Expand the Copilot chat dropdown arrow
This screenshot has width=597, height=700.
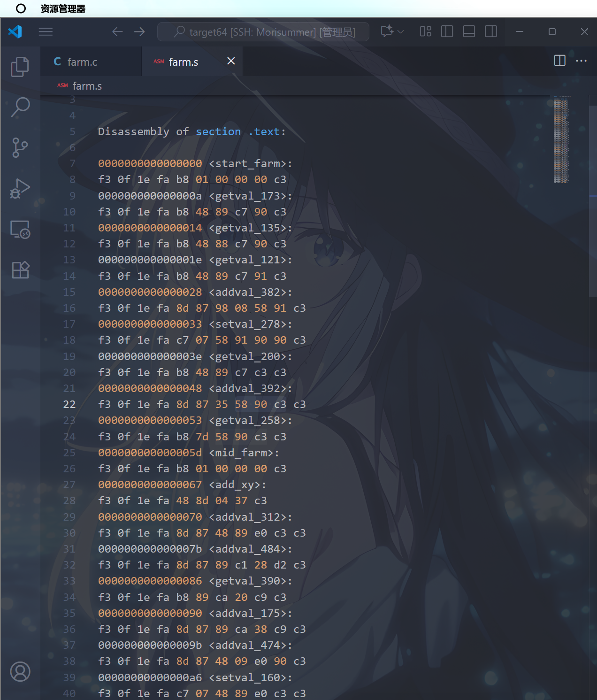[401, 31]
